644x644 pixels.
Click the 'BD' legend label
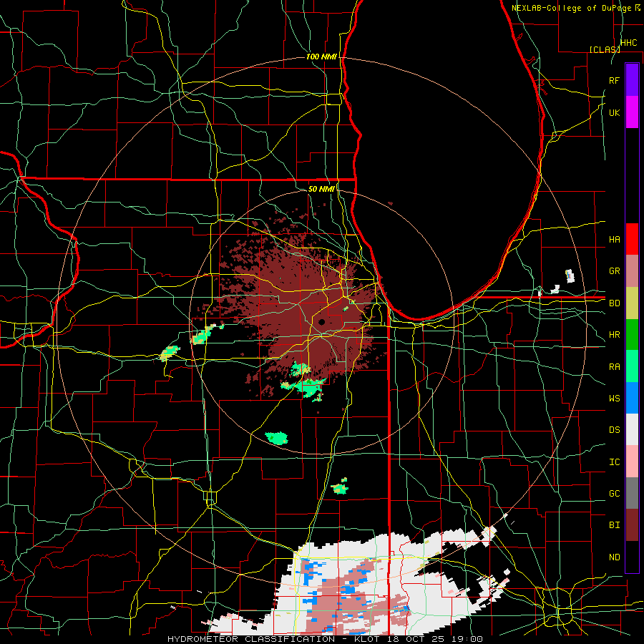coord(614,303)
